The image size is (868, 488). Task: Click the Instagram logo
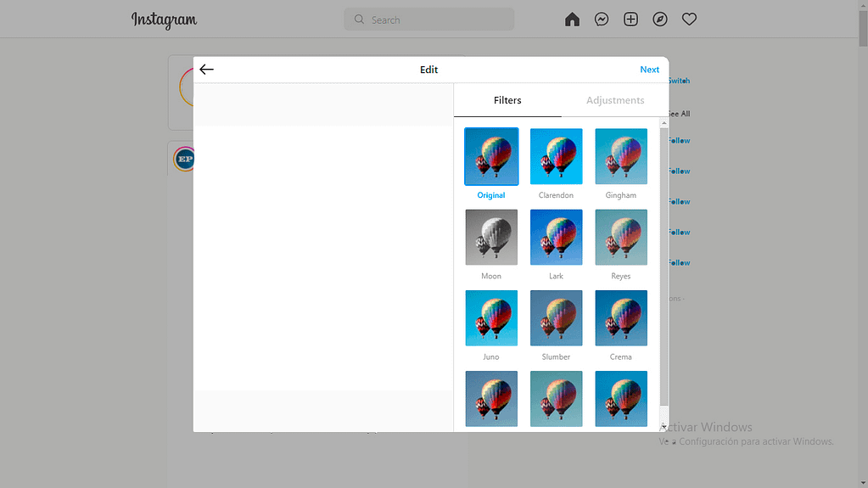[164, 20]
